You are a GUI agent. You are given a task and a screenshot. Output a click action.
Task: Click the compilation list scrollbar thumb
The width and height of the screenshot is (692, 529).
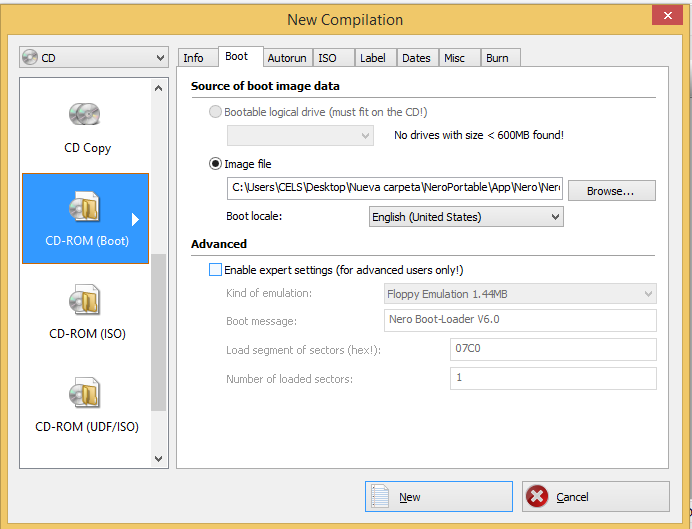[x=158, y=332]
